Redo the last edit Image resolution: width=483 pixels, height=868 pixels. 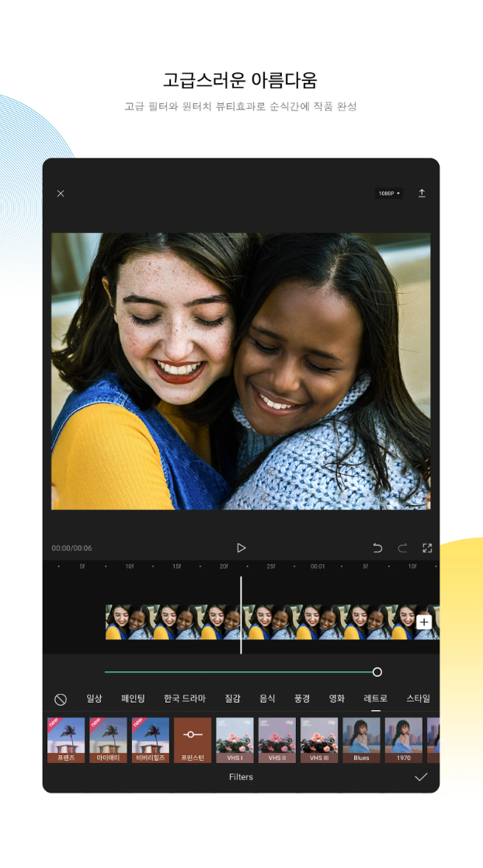point(402,548)
